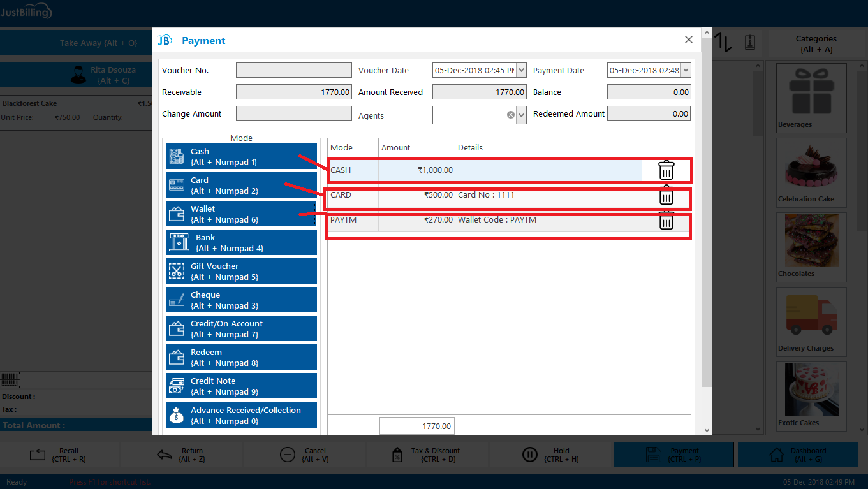Image resolution: width=868 pixels, height=489 pixels.
Task: Click the Cancel (Alt + V) button
Action: (304, 455)
